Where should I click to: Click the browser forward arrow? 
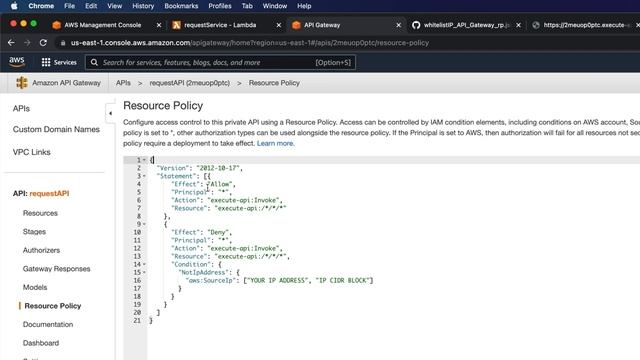point(27,43)
